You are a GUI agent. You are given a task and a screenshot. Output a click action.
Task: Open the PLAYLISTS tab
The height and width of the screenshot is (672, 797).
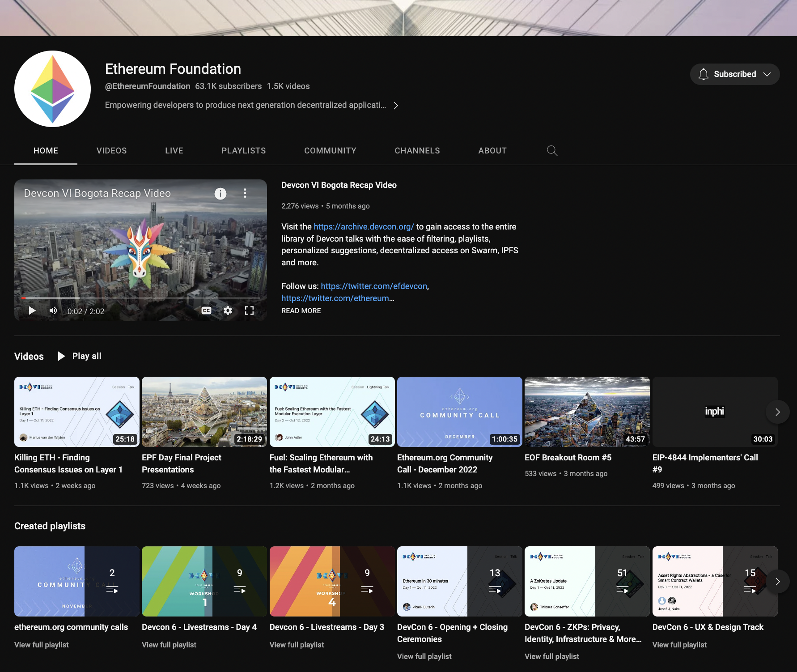tap(244, 151)
